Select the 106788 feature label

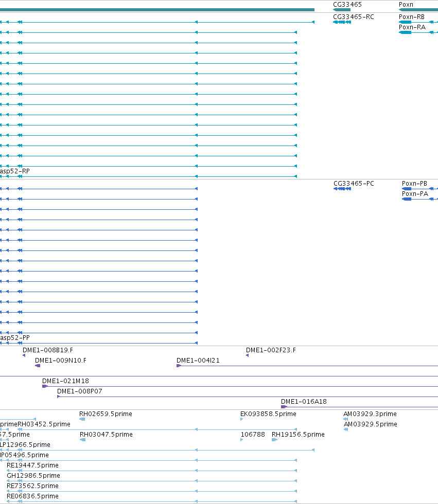tap(252, 434)
